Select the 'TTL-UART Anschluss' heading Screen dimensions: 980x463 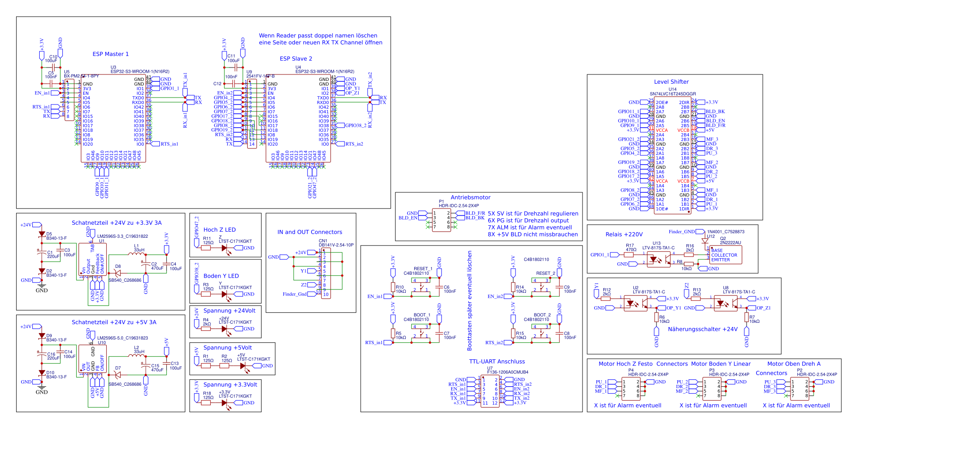point(497,362)
